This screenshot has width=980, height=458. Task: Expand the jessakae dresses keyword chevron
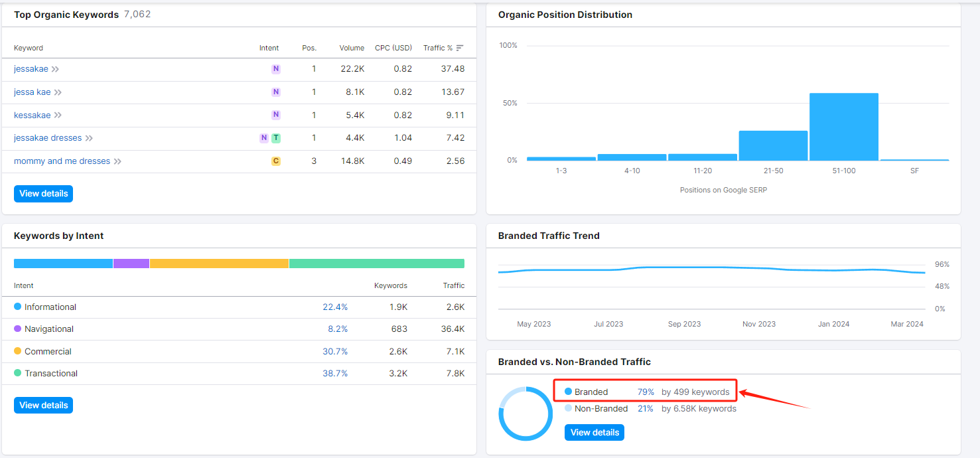coord(89,138)
